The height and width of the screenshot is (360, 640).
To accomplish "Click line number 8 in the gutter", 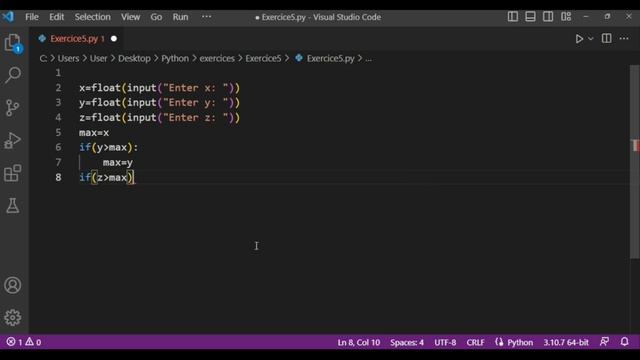I will pyautogui.click(x=58, y=177).
